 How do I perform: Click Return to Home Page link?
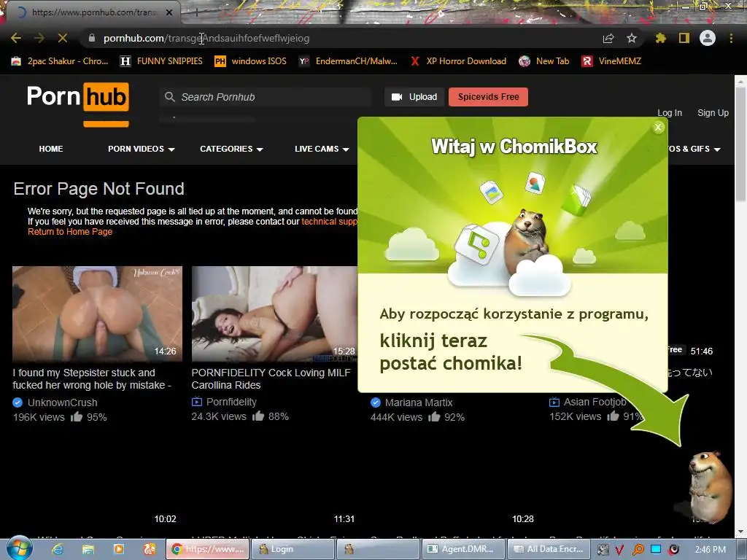pyautogui.click(x=70, y=232)
